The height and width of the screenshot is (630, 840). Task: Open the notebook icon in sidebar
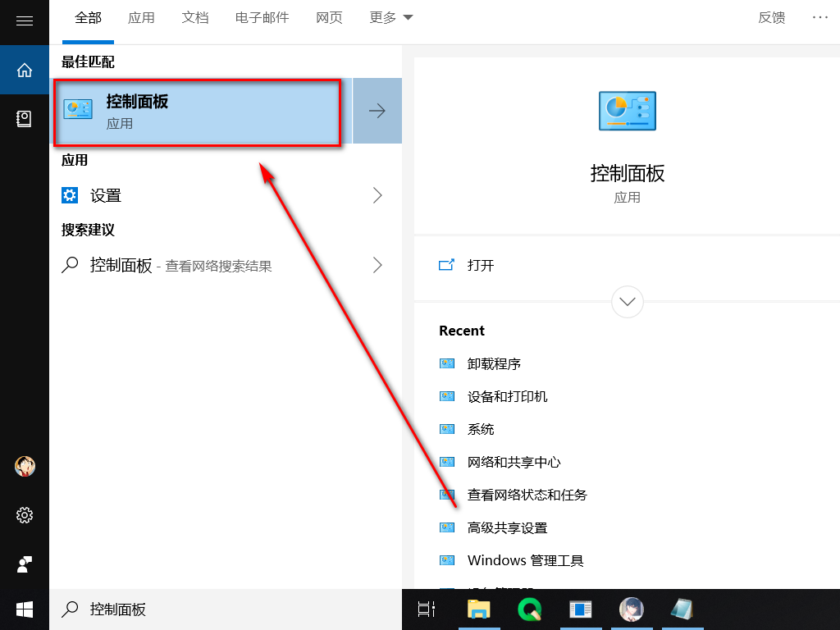[25, 119]
